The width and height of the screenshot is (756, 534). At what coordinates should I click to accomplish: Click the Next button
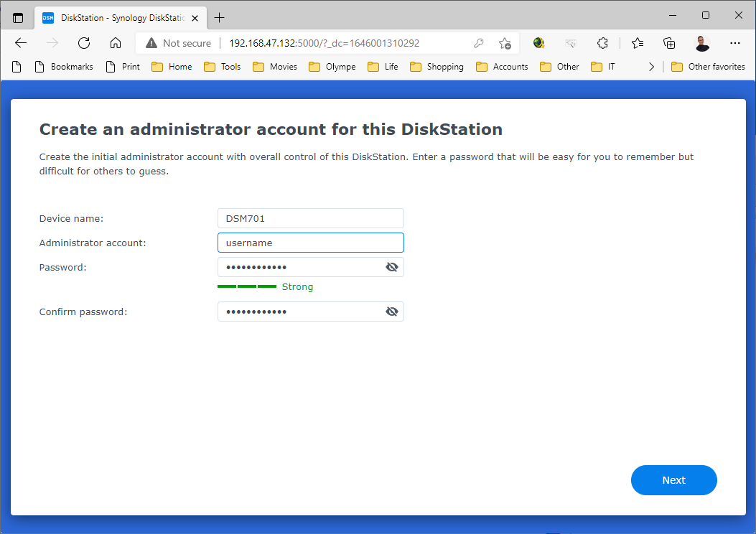pyautogui.click(x=673, y=480)
